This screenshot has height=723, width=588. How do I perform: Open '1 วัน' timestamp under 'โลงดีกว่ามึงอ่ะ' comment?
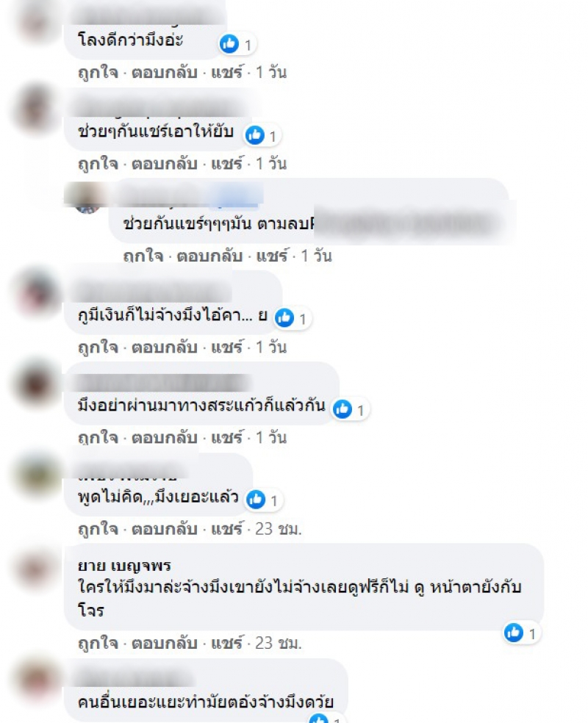[271, 73]
